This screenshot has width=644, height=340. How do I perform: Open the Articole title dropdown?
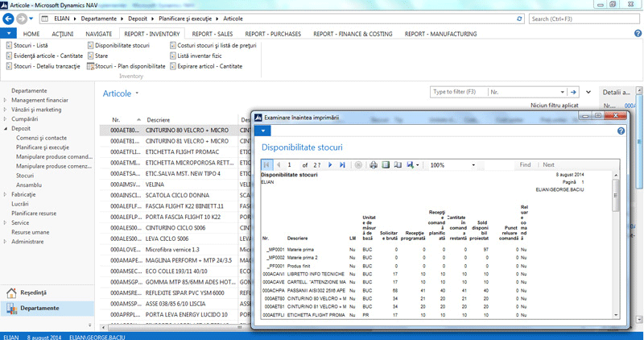(x=137, y=93)
